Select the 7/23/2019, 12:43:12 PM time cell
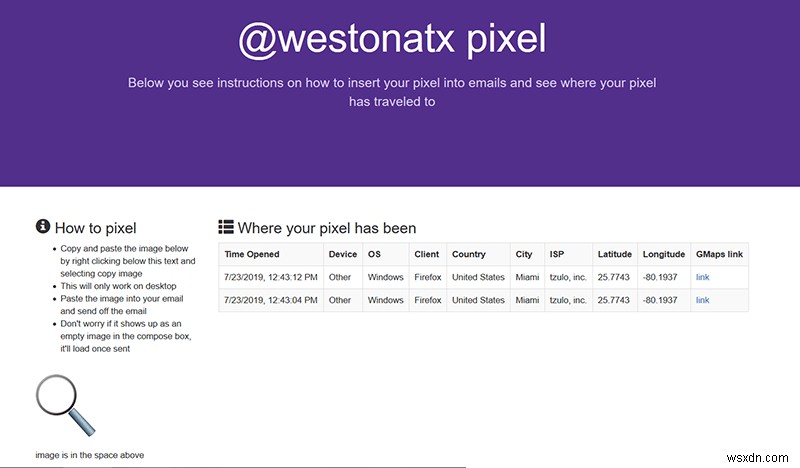Screen dimensions: 800x468 pos(271,277)
